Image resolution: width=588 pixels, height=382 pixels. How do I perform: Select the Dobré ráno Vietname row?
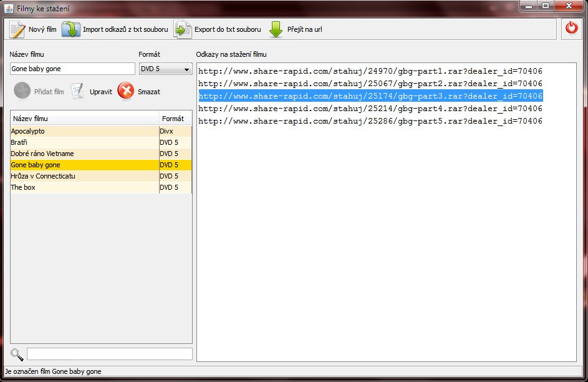click(x=101, y=154)
